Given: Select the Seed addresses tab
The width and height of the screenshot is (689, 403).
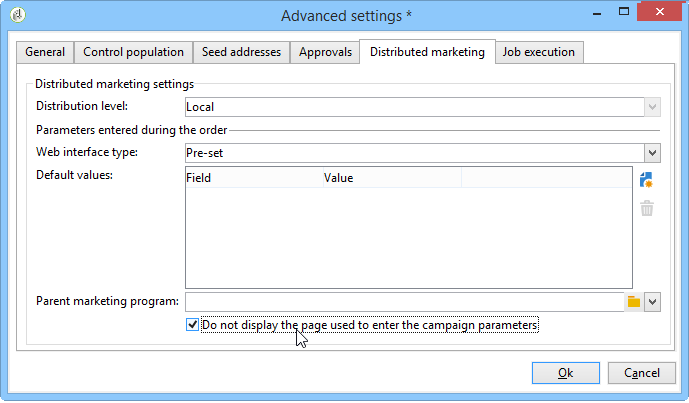Looking at the screenshot, I should 241,52.
